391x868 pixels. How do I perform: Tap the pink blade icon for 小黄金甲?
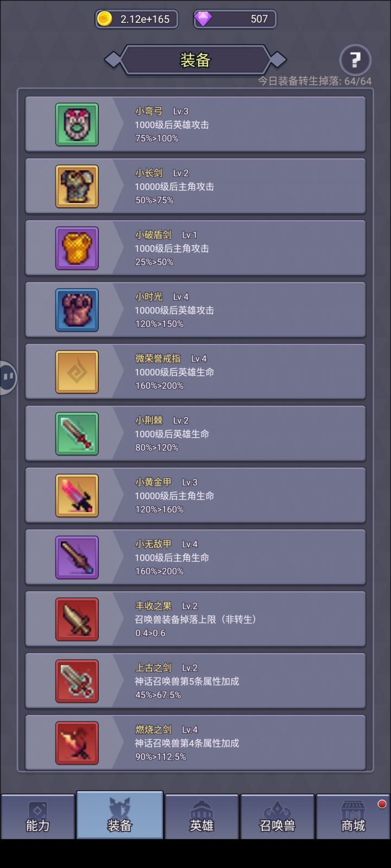[x=77, y=496]
